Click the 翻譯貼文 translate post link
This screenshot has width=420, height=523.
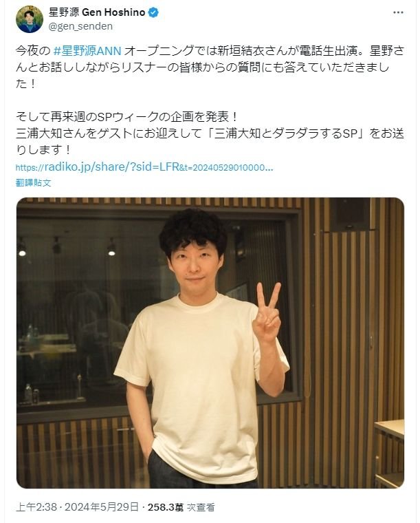[x=33, y=183]
